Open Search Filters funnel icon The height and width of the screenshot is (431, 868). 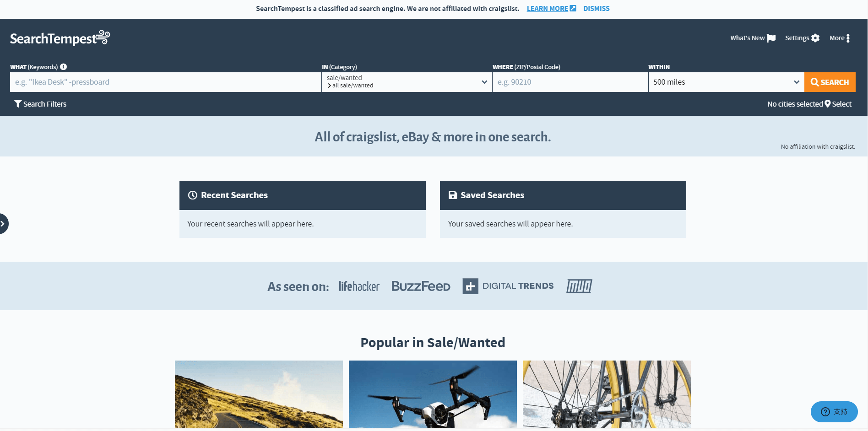18,104
